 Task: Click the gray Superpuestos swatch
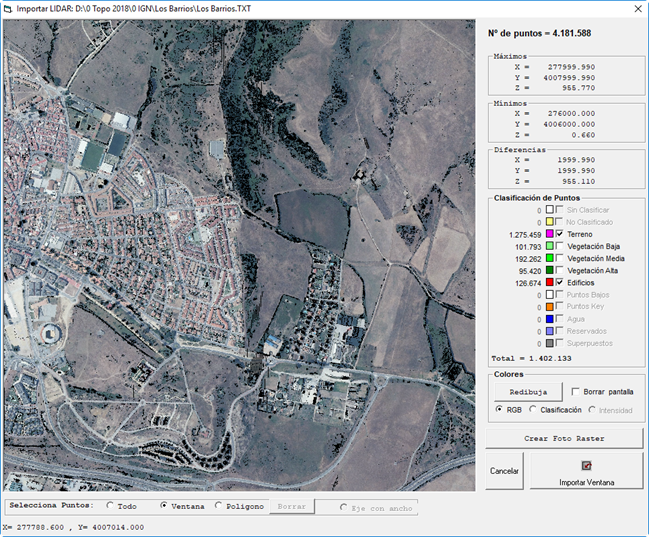550,343
